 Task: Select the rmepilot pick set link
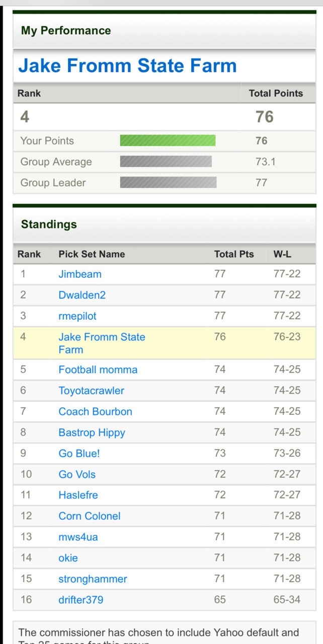[x=77, y=316]
